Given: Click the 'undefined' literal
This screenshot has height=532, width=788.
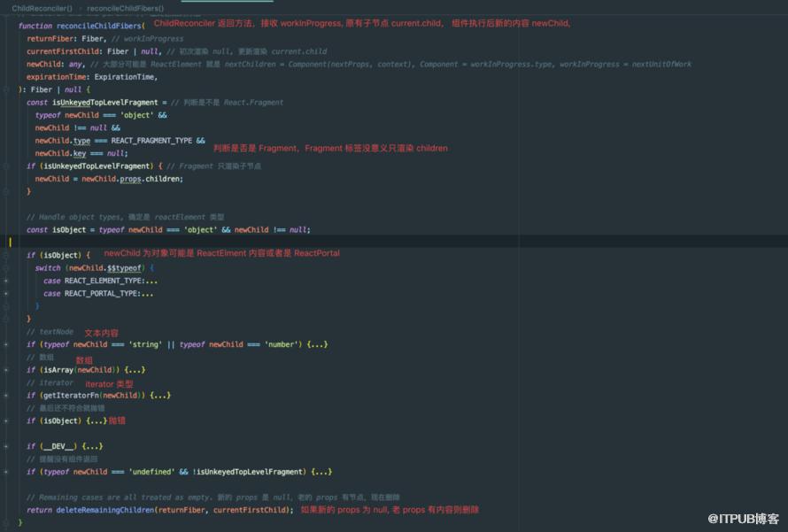Looking at the screenshot, I should (151, 472).
